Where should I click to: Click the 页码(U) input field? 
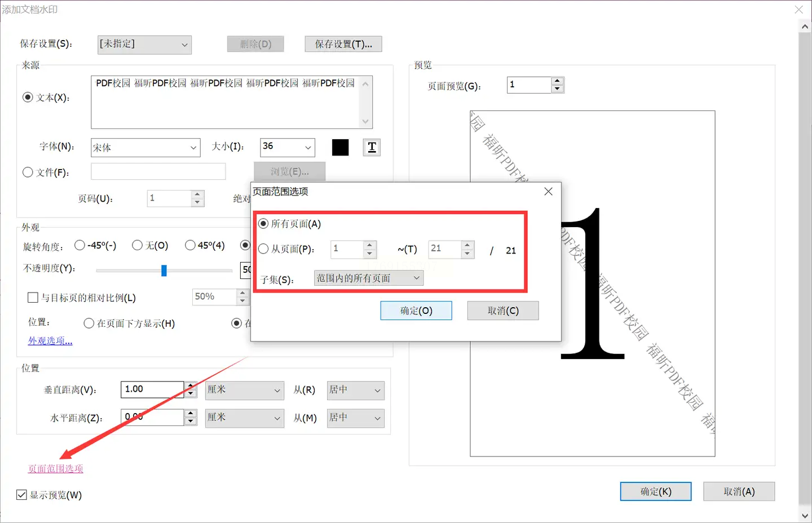point(169,198)
